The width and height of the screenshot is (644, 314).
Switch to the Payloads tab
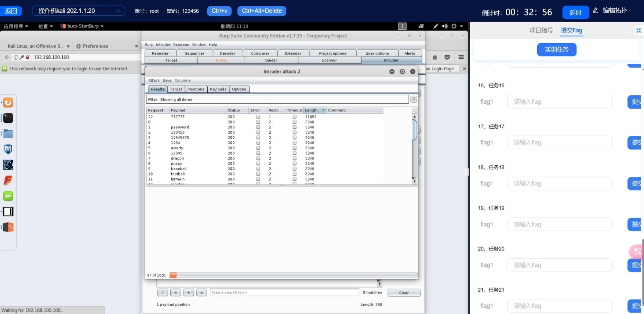coord(218,89)
